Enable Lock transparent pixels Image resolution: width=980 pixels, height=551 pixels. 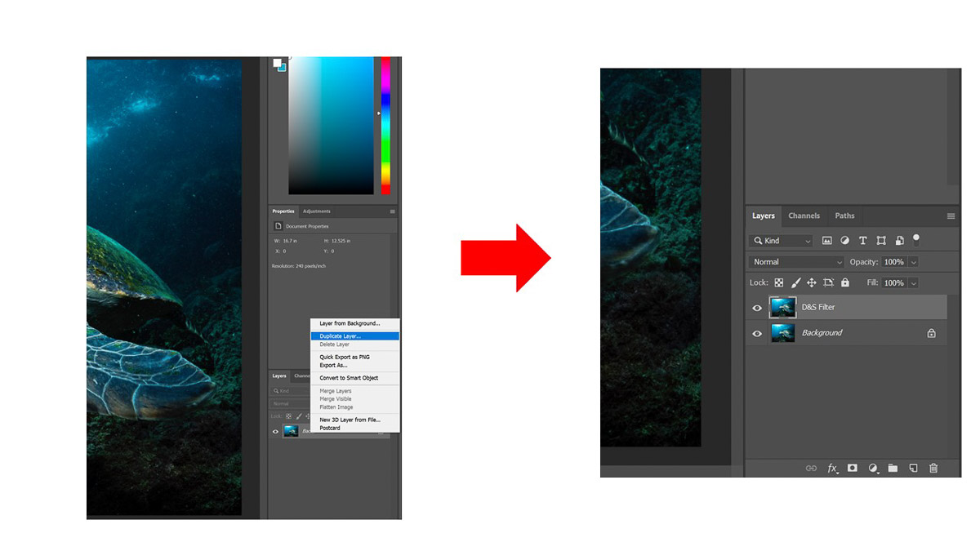click(x=778, y=282)
